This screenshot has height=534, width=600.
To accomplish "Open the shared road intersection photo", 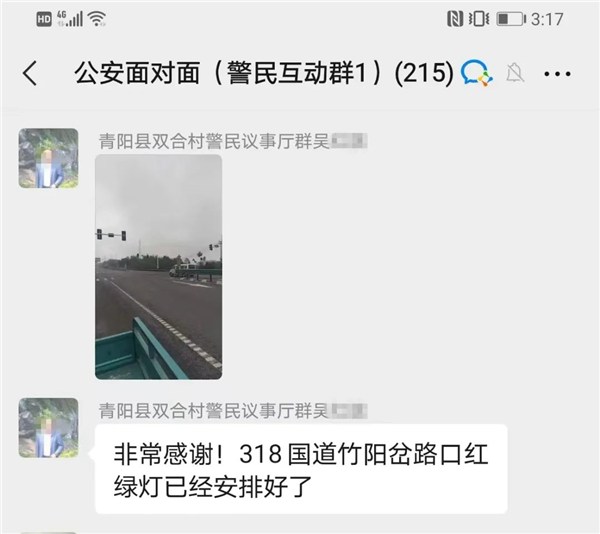I will (158, 267).
